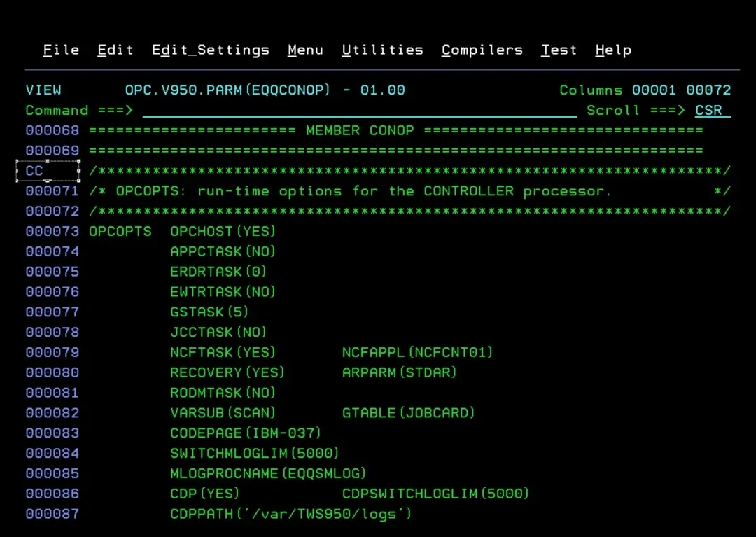Screen dimensions: 756x537
Task: Click line number 000078
Action: pos(52,333)
